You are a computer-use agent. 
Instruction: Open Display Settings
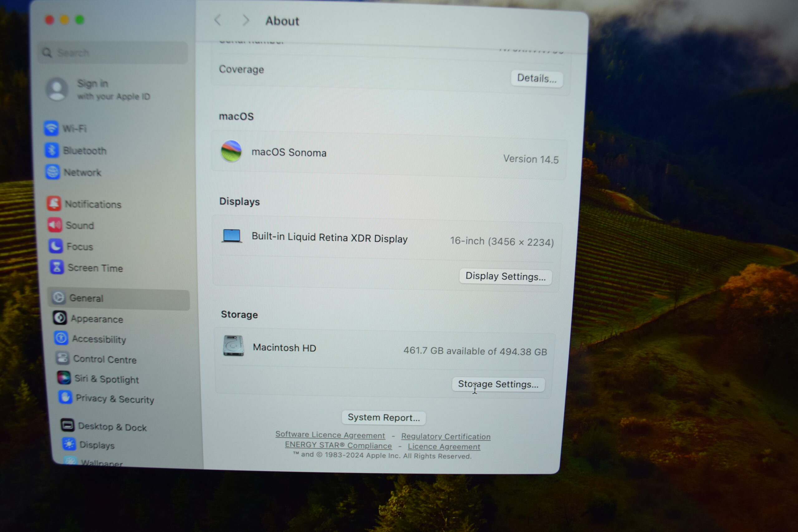(x=506, y=276)
